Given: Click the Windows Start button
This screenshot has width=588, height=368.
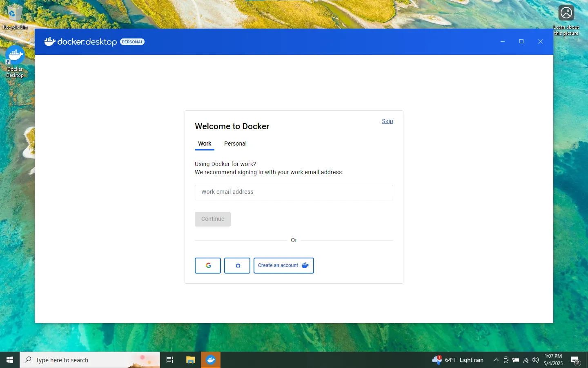Looking at the screenshot, I should [x=9, y=360].
